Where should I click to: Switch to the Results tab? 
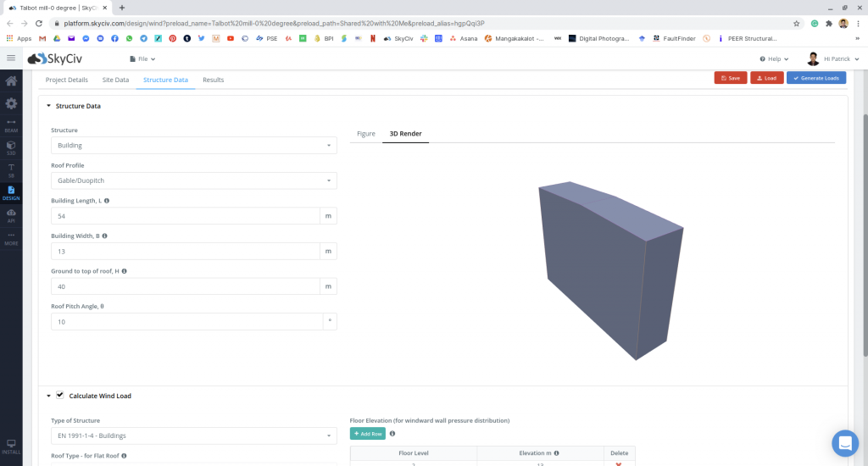pyautogui.click(x=213, y=80)
